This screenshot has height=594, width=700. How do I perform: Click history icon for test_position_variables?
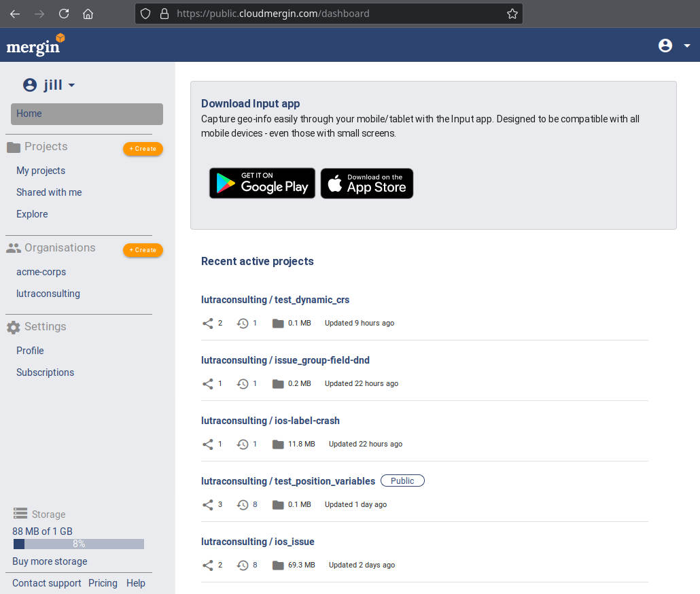click(243, 505)
